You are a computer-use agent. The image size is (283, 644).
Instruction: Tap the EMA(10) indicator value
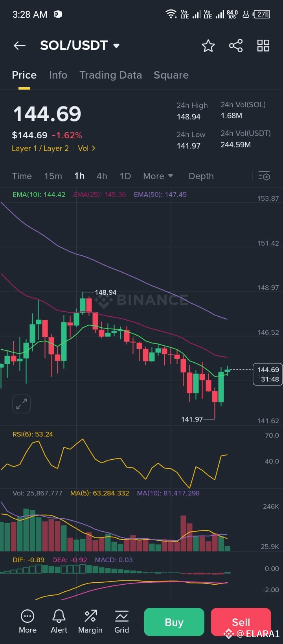[39, 194]
